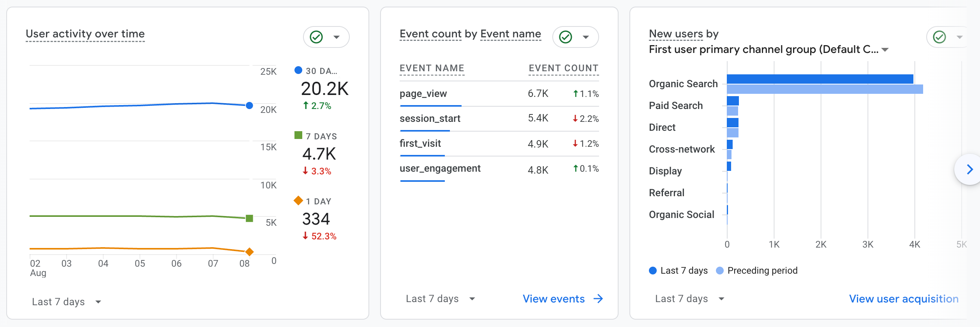Click the Organic Search dark blue bar
This screenshot has height=327, width=980.
tap(820, 79)
